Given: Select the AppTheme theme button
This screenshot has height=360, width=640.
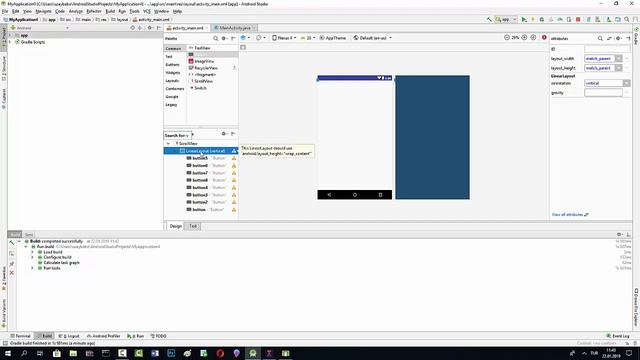Looking at the screenshot, I should point(333,38).
